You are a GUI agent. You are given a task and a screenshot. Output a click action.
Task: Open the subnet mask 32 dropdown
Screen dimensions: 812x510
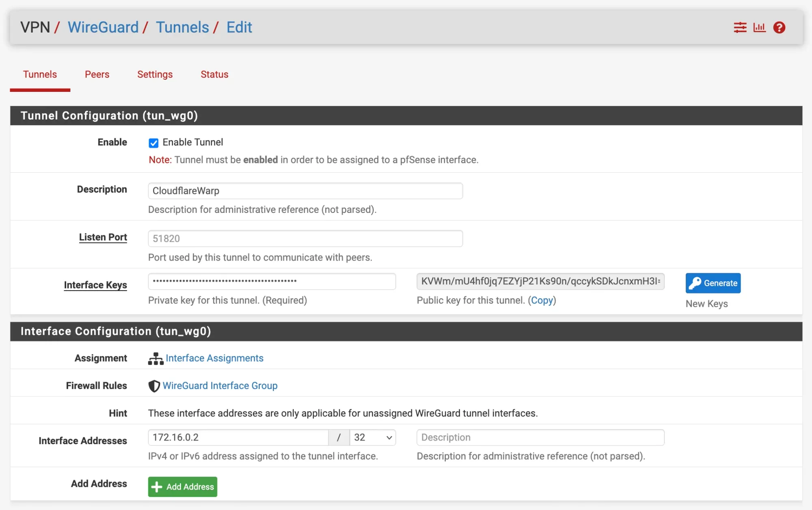point(372,437)
